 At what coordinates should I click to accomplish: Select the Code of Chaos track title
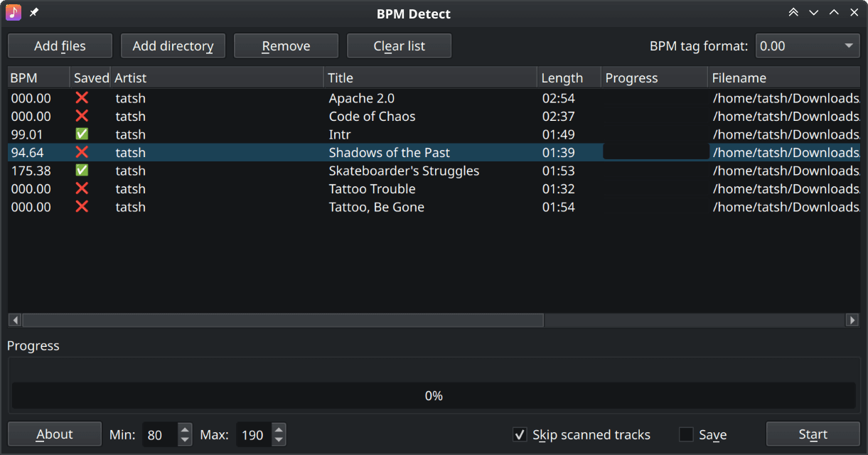coord(372,116)
